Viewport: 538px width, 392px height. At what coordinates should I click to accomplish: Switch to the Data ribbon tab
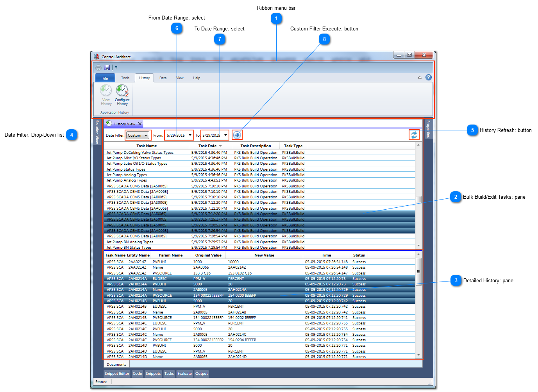click(163, 78)
